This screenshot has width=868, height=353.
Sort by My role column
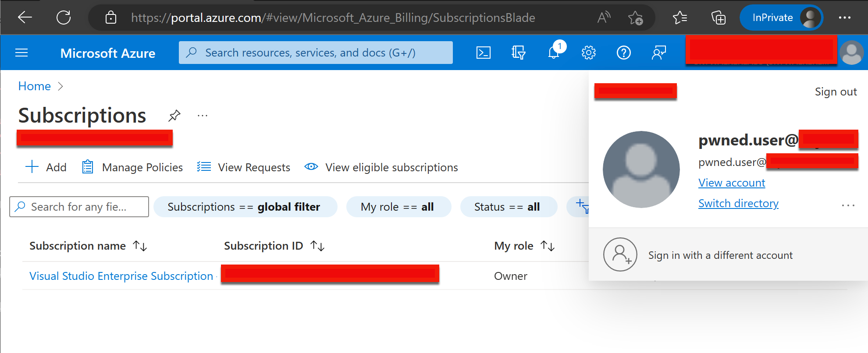click(x=525, y=246)
